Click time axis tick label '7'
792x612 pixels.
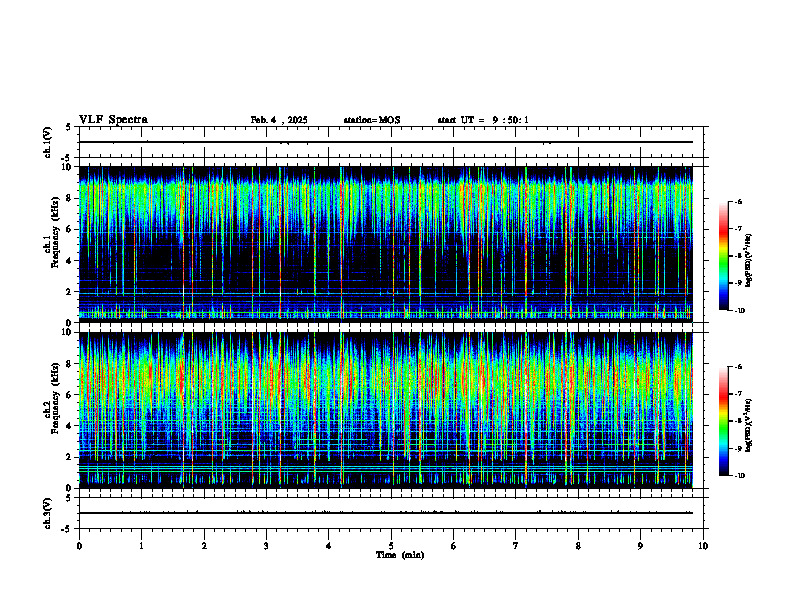tap(516, 546)
